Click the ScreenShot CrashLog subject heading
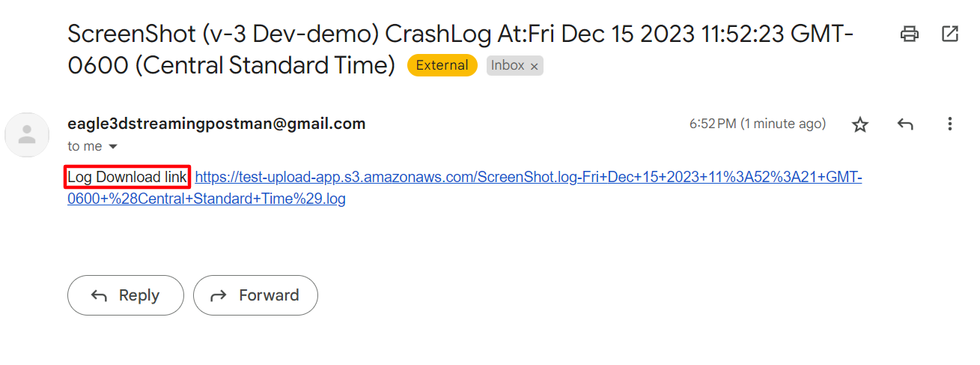This screenshot has width=980, height=365. [x=460, y=34]
